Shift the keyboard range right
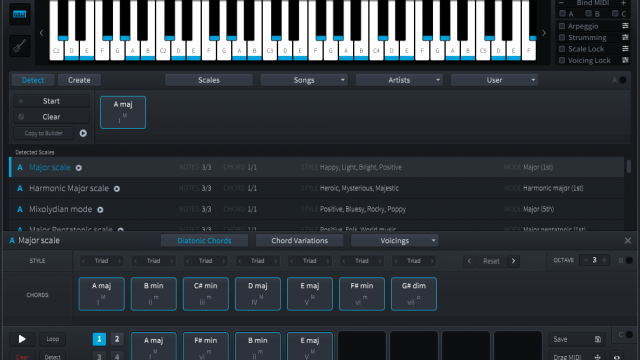This screenshot has height=360, width=640. (x=544, y=33)
